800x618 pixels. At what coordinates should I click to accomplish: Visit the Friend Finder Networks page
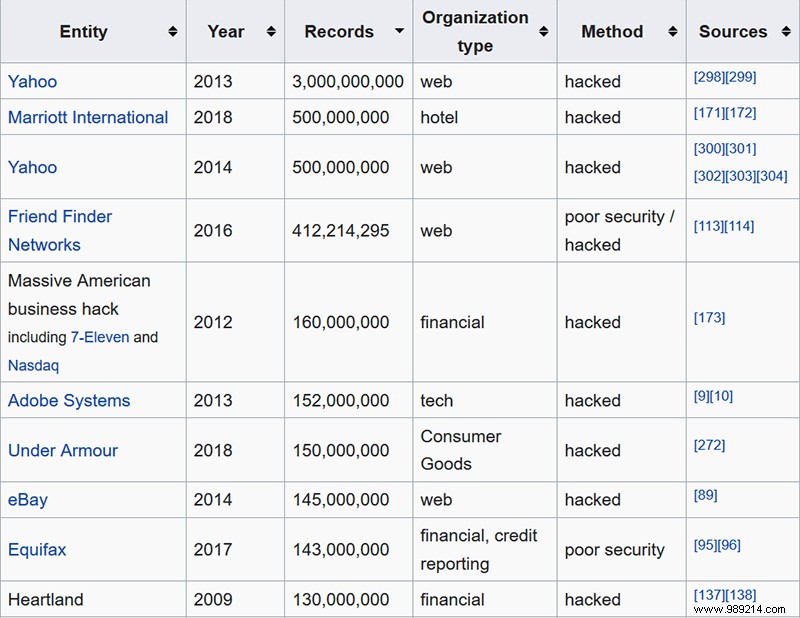pos(60,217)
